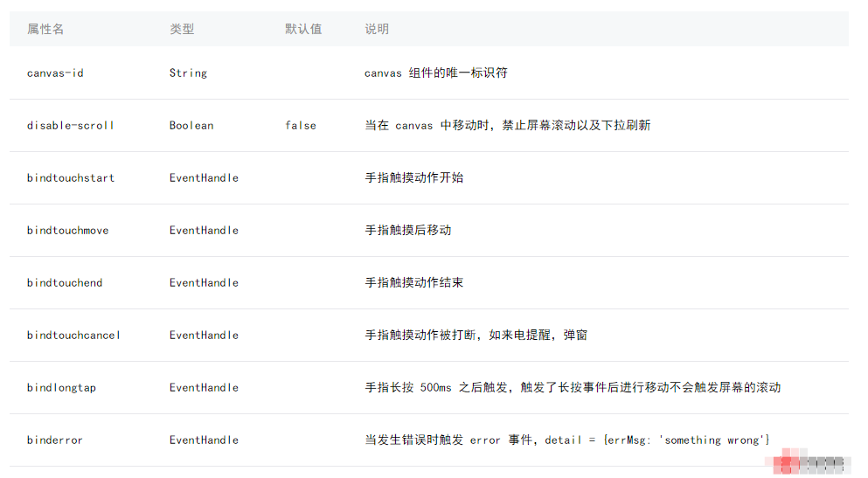The height and width of the screenshot is (478, 868).
Task: Select the bindlongtap attribute name
Action: tap(61, 388)
